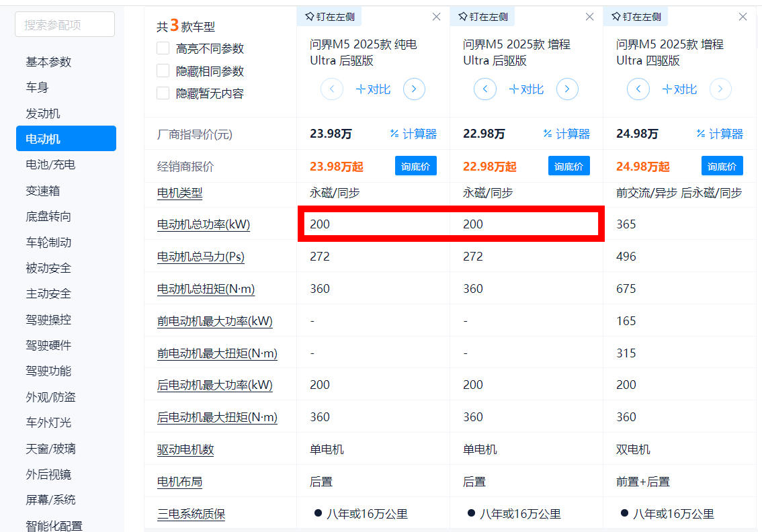Move 纯电 Ultra 后驱版 column right
762x532 pixels.
[x=414, y=89]
